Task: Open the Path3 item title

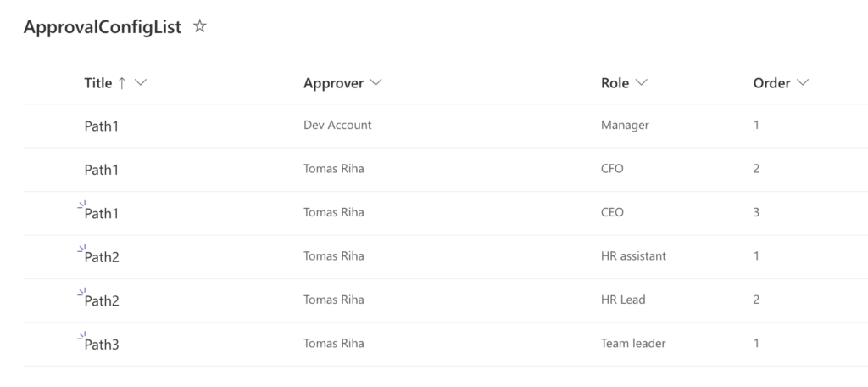Action: pyautogui.click(x=102, y=345)
